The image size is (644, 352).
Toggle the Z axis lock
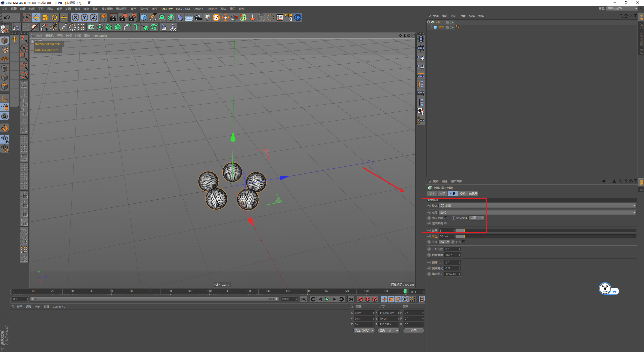click(x=94, y=17)
